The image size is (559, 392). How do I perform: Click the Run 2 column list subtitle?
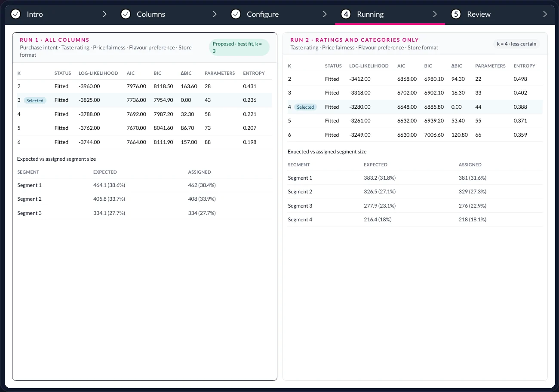[x=364, y=48]
